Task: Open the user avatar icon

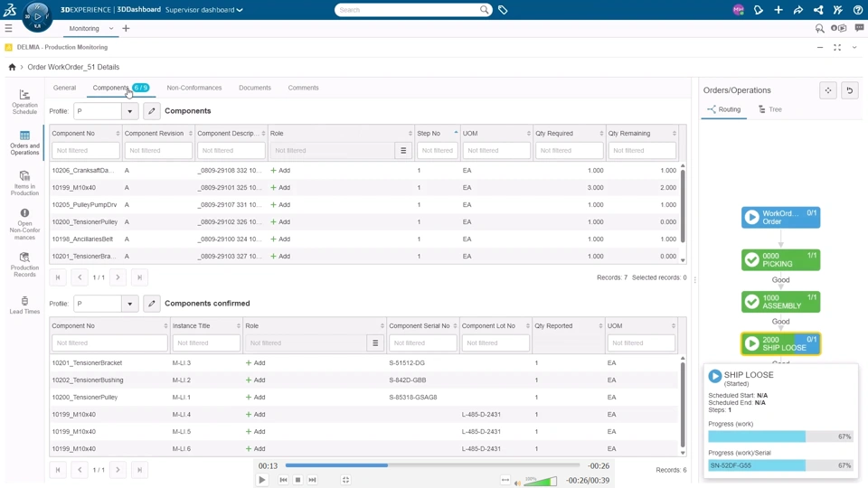Action: (738, 10)
